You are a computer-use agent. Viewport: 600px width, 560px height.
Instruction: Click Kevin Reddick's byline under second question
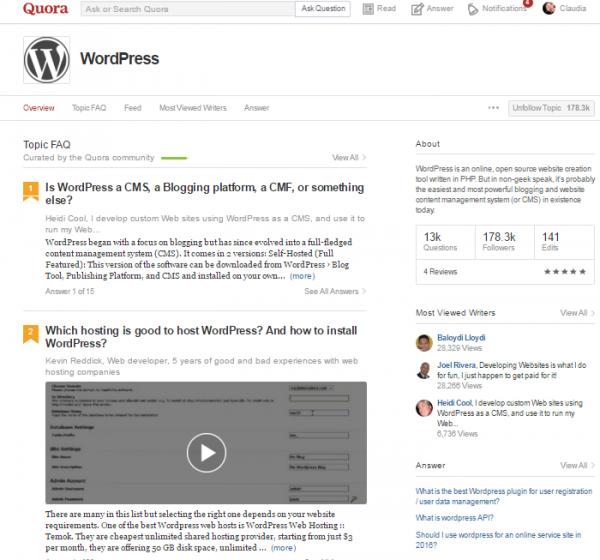(201, 366)
